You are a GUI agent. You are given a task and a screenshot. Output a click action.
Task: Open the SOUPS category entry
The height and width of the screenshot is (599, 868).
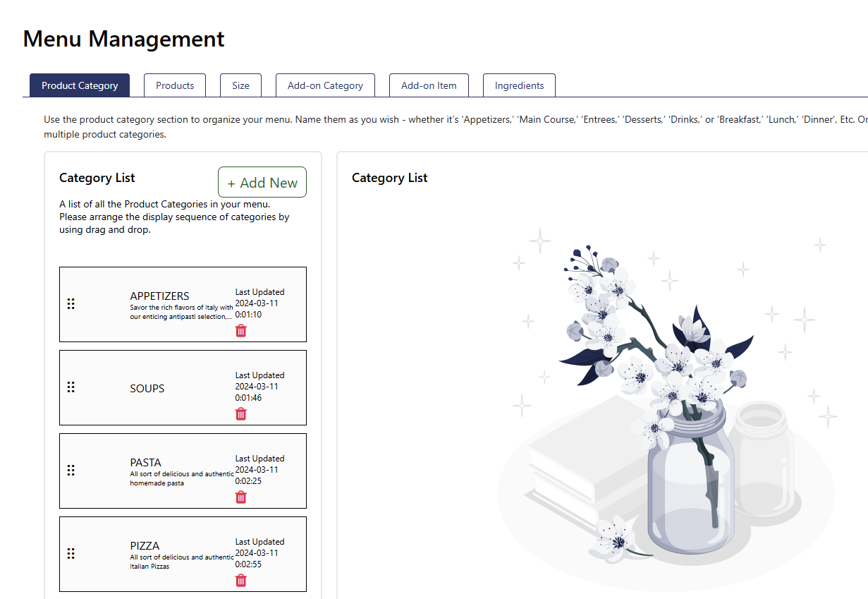(147, 388)
